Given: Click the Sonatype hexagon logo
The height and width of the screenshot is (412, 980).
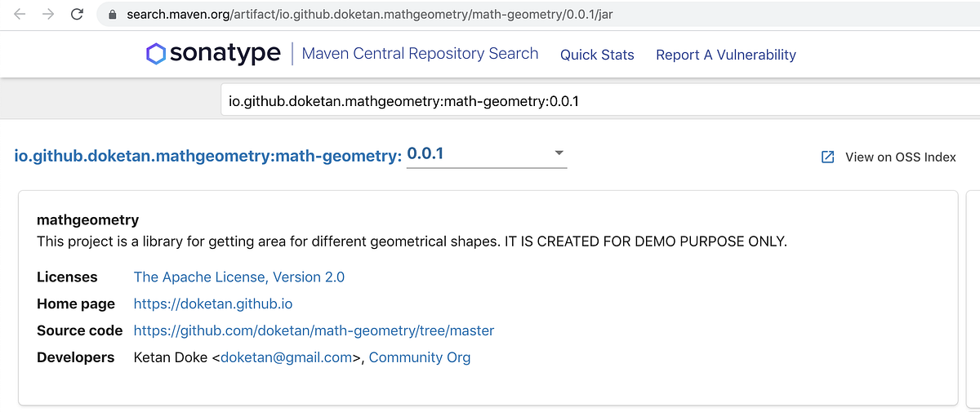Looking at the screenshot, I should [x=155, y=54].
